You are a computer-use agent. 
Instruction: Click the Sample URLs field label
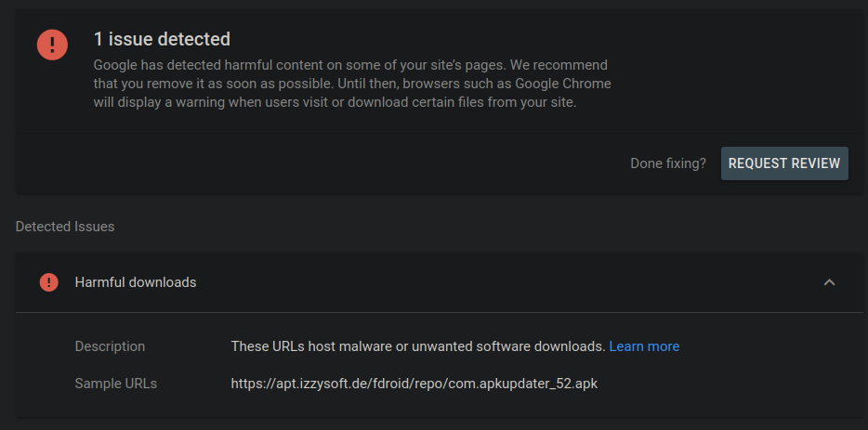(115, 383)
